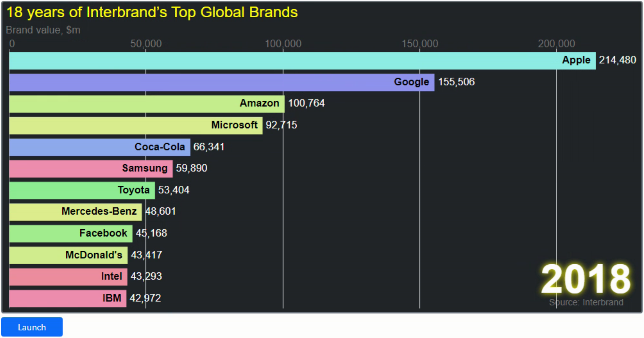Viewport: 644px width, 338px height.
Task: Click the 2018 year label
Action: tap(586, 279)
